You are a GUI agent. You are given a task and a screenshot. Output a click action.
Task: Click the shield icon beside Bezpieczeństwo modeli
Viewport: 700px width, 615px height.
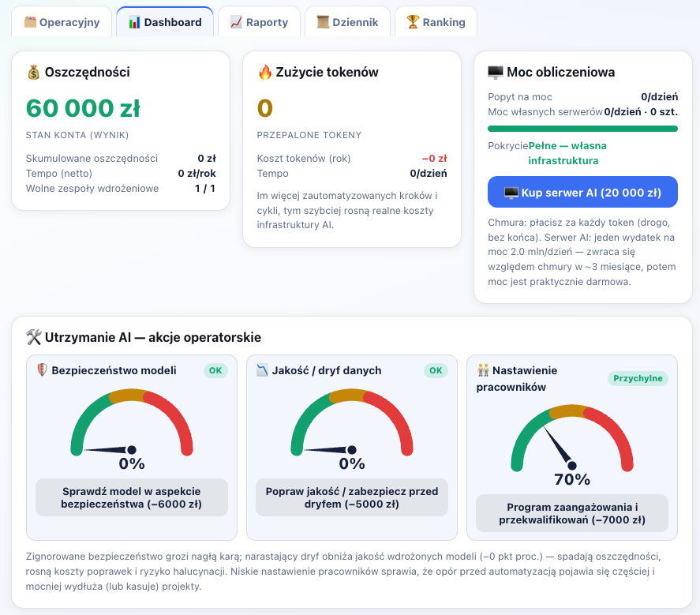point(42,369)
